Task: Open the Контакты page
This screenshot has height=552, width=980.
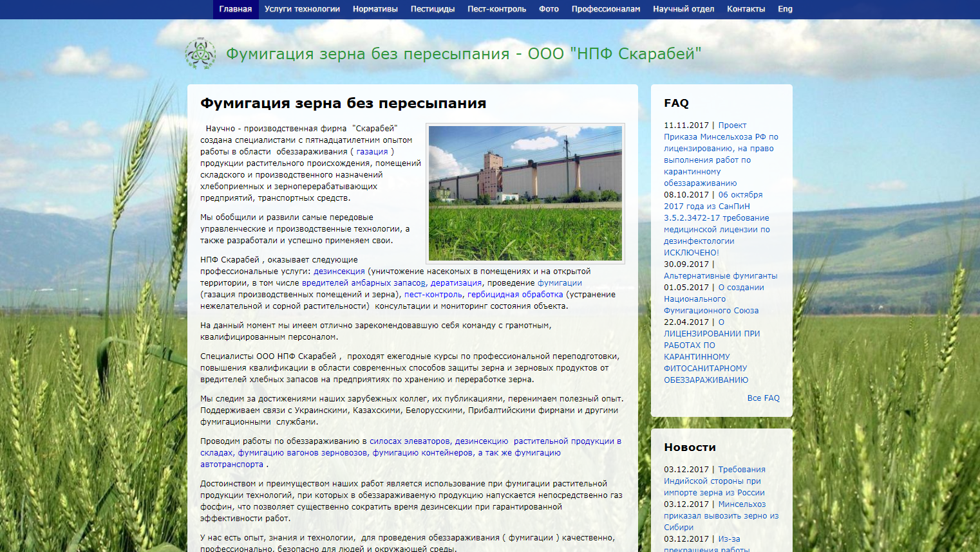Action: [x=746, y=9]
